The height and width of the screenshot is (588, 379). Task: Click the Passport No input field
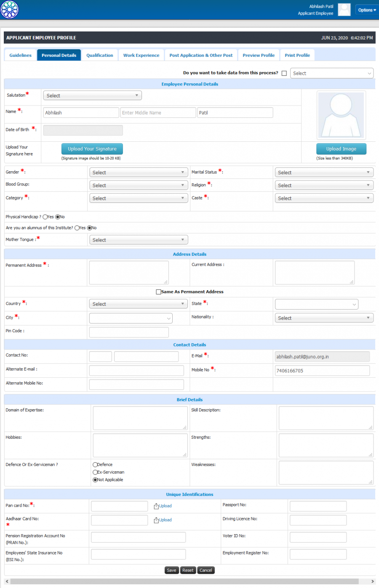pos(318,506)
